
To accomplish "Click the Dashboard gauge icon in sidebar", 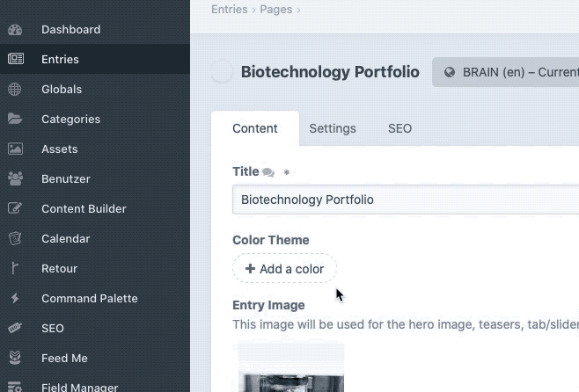I will pos(15,29).
